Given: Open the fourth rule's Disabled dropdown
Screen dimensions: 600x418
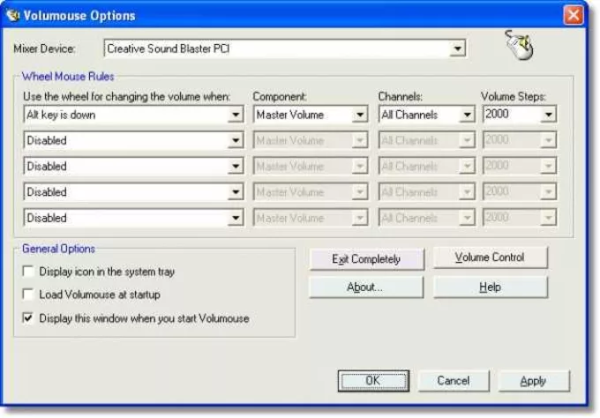Looking at the screenshot, I should click(134, 191).
